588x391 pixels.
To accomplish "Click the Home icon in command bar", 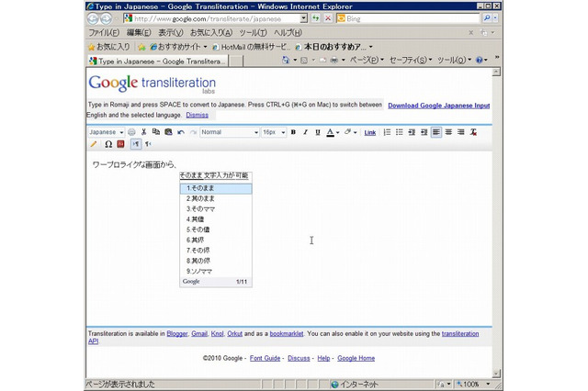I will pos(286,60).
